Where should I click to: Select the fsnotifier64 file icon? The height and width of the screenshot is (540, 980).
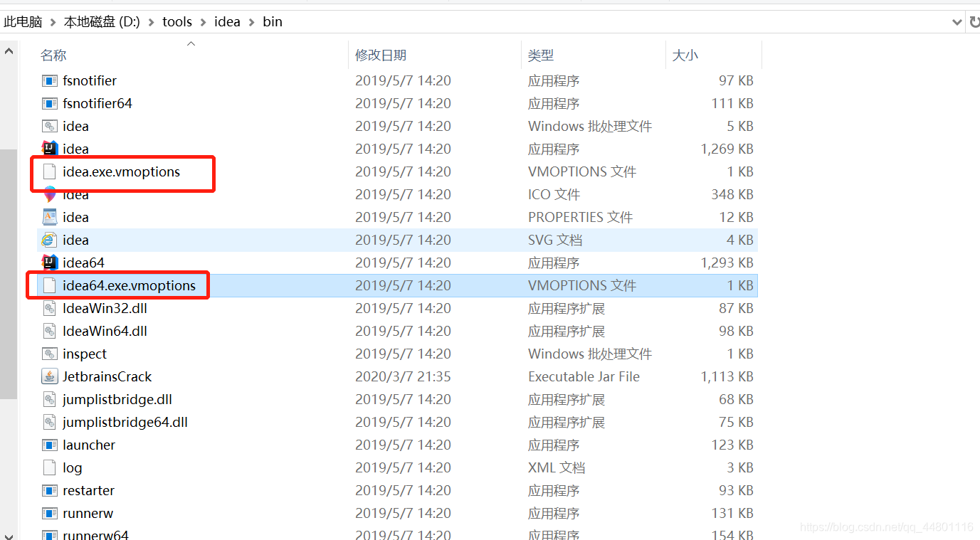[49, 103]
